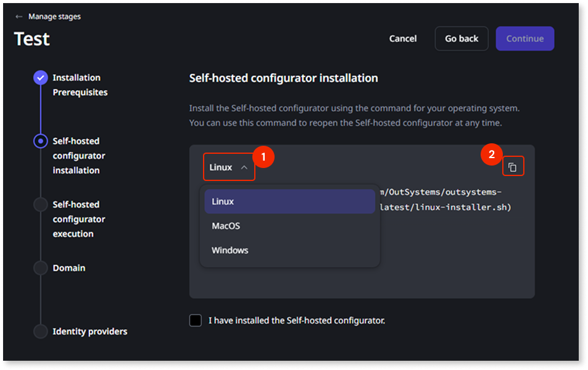Image resolution: width=588 pixels, height=370 pixels.
Task: Click the Go back button
Action: (x=462, y=39)
